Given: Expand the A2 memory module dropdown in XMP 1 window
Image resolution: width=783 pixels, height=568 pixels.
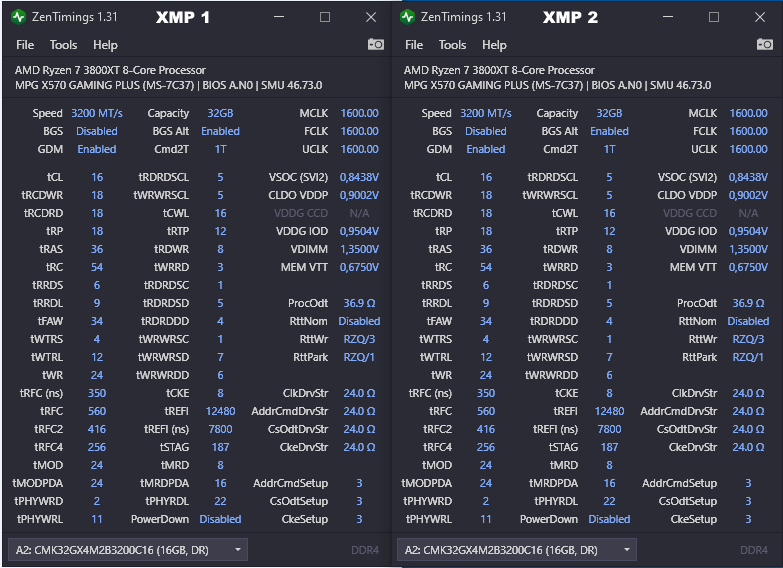Looking at the screenshot, I should point(128,550).
